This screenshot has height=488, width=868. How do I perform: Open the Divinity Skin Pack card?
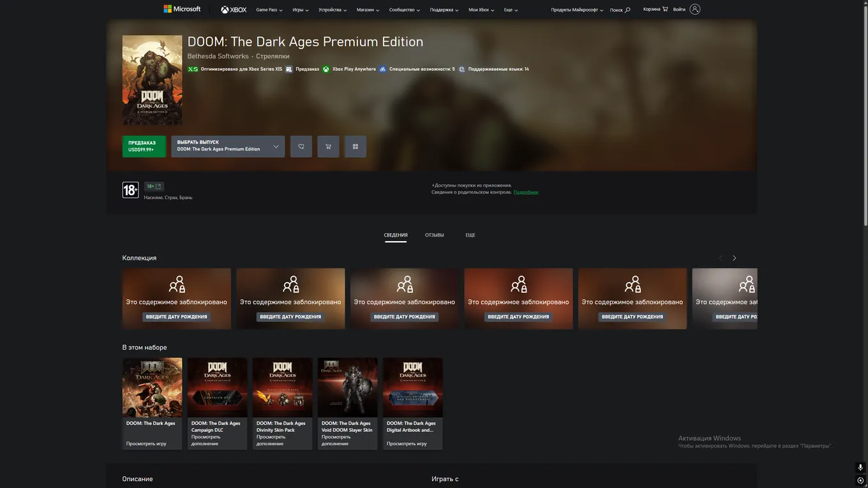tap(282, 404)
